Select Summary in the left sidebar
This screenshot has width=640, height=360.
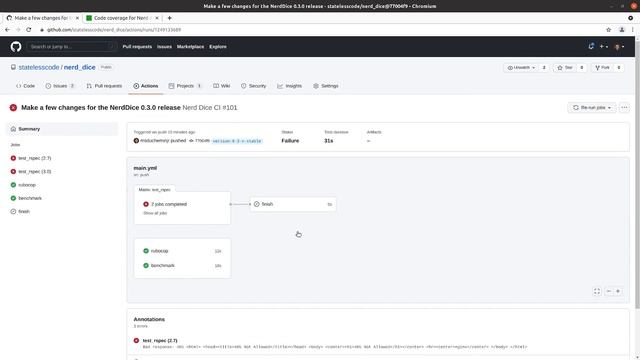click(62, 129)
